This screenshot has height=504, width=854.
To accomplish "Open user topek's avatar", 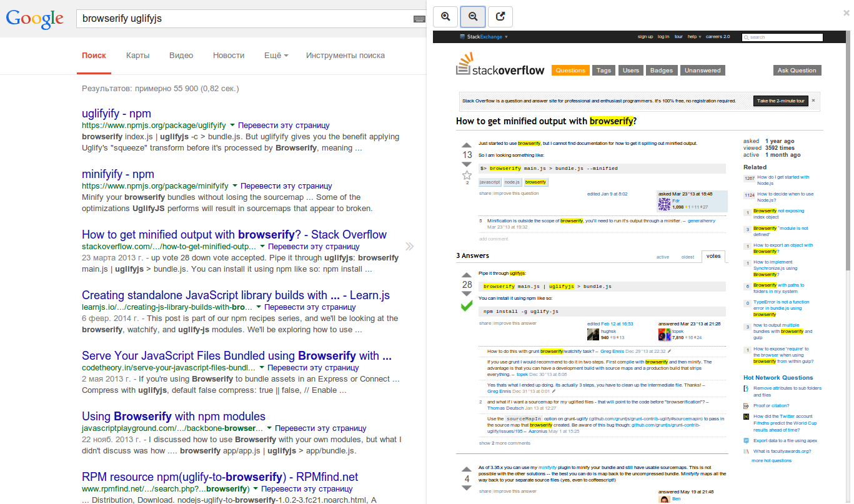I will [664, 334].
